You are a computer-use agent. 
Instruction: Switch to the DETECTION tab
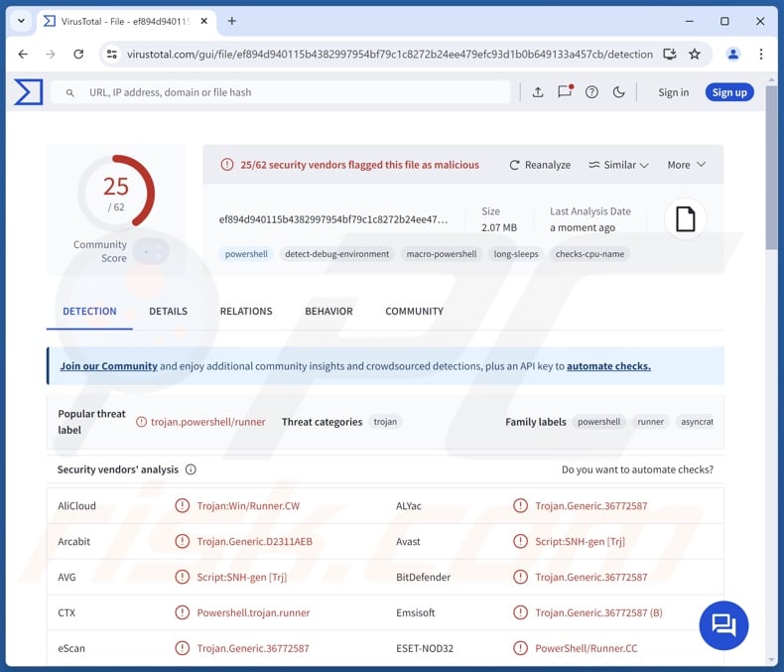tap(89, 311)
